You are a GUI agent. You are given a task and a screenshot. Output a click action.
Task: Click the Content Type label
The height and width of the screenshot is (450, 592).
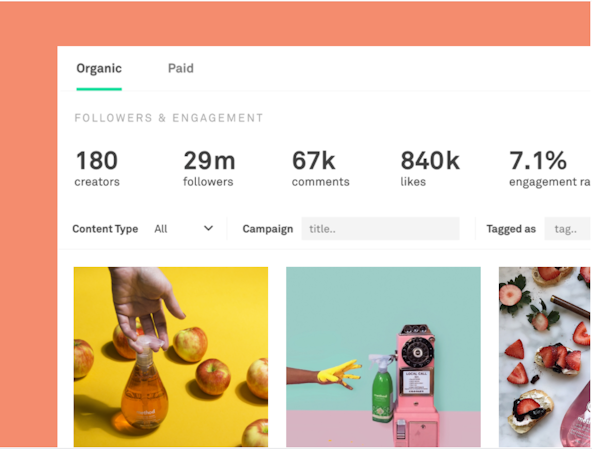105,229
